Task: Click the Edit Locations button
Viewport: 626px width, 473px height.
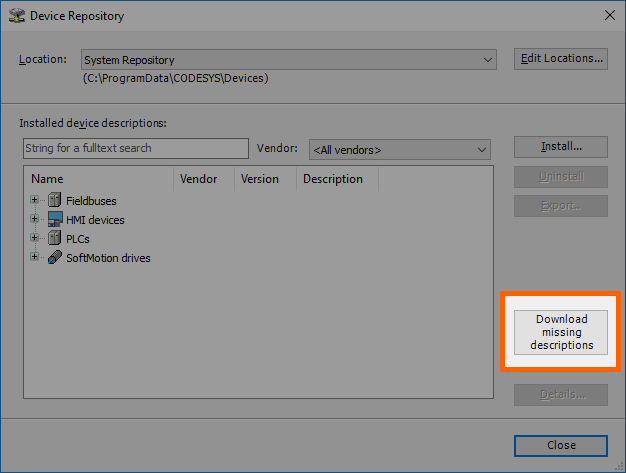Action: click(561, 59)
